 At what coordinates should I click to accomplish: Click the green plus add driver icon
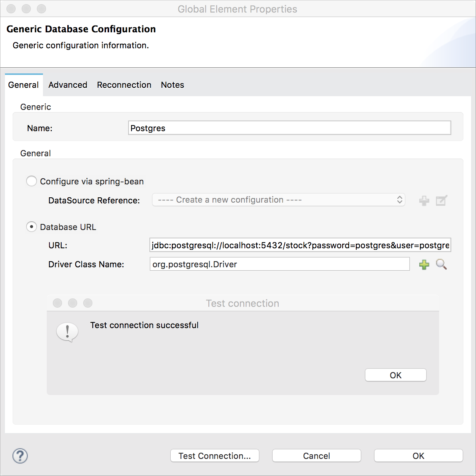coord(424,265)
